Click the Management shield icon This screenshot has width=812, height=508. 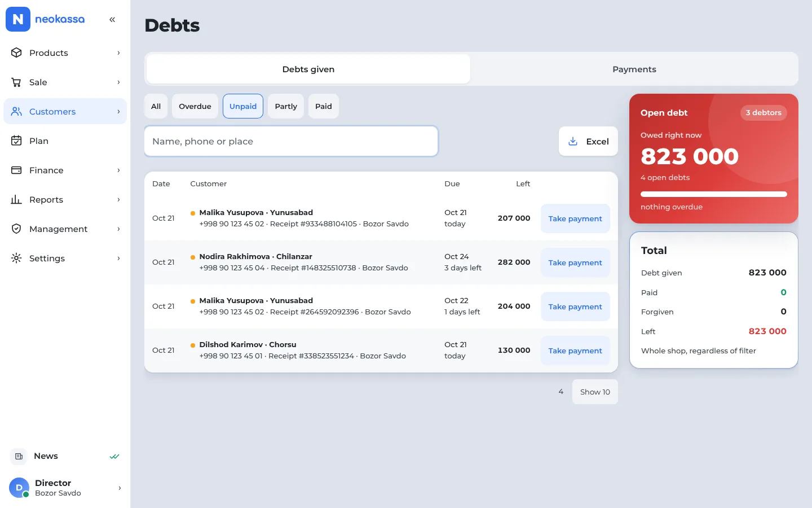click(x=16, y=229)
